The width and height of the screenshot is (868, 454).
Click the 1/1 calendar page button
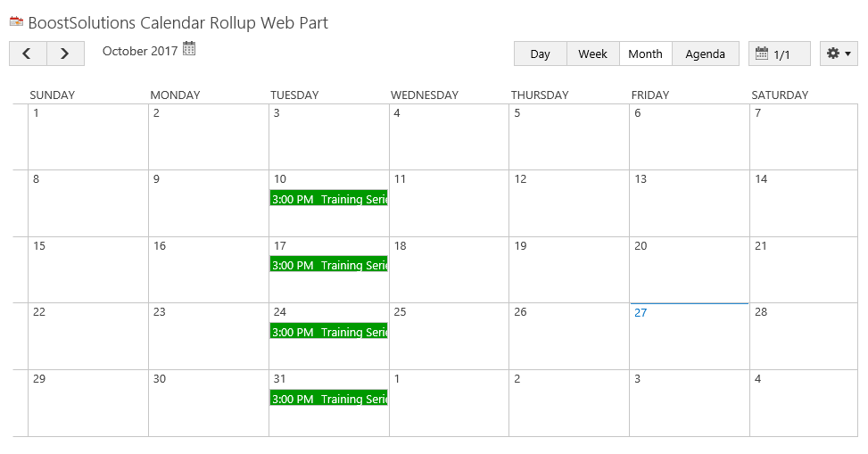pyautogui.click(x=780, y=54)
